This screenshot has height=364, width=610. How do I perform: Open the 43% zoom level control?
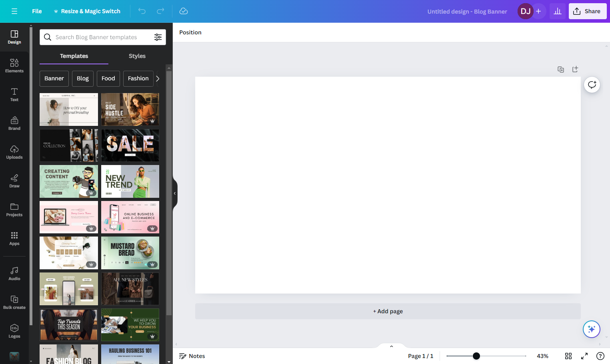point(542,356)
